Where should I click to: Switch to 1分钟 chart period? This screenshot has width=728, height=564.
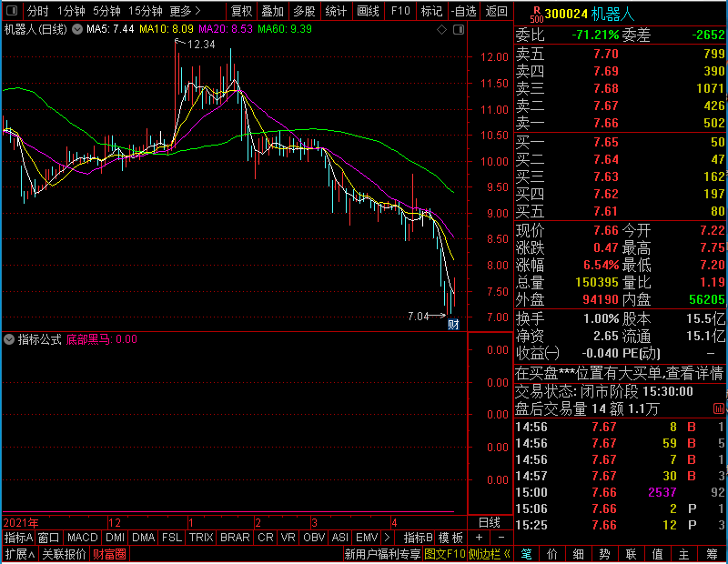click(71, 11)
